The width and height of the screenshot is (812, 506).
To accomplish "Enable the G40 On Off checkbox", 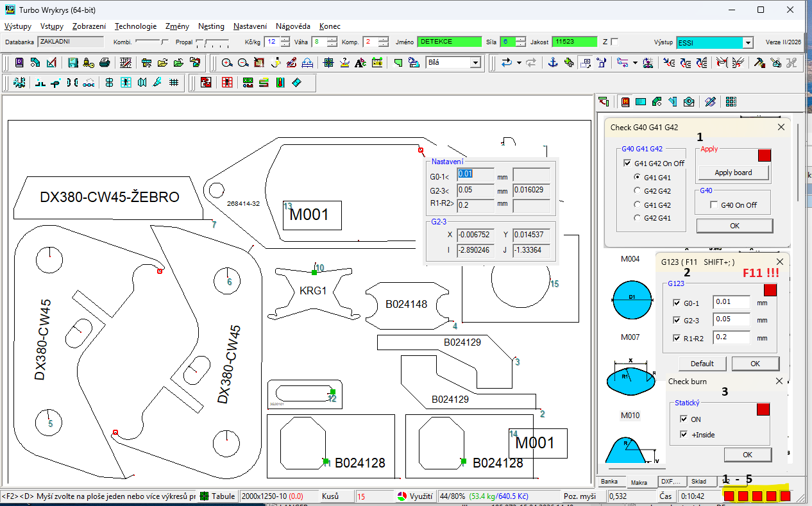I will click(x=714, y=205).
